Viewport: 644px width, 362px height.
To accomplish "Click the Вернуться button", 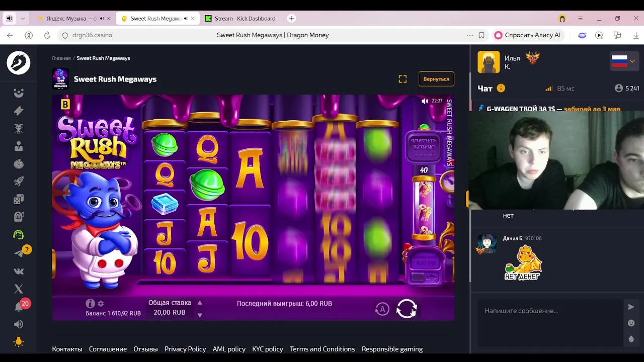I will click(x=436, y=79).
